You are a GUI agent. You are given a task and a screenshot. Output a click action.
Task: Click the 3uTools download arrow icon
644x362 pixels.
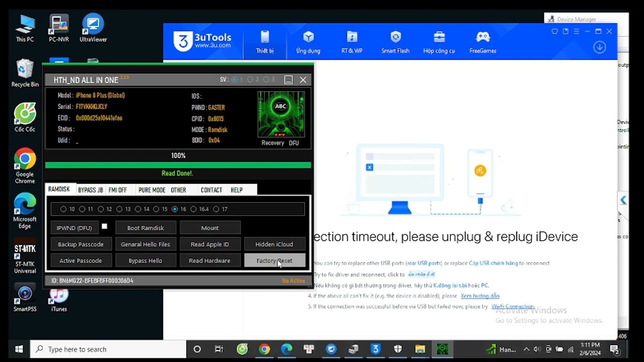click(599, 47)
